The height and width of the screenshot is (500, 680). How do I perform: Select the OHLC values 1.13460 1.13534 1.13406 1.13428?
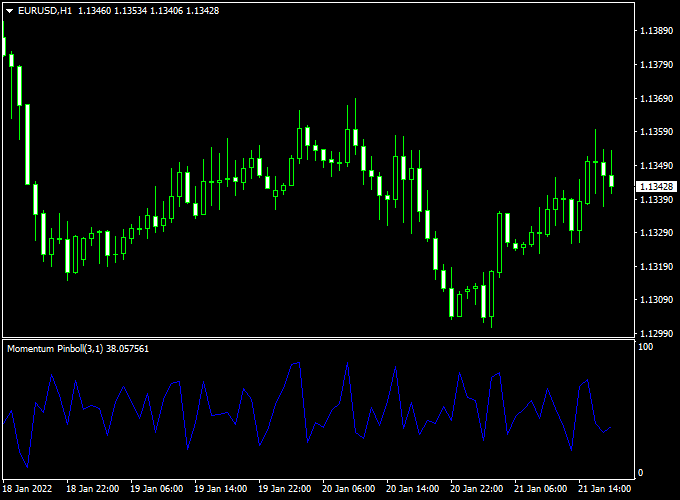[148, 11]
